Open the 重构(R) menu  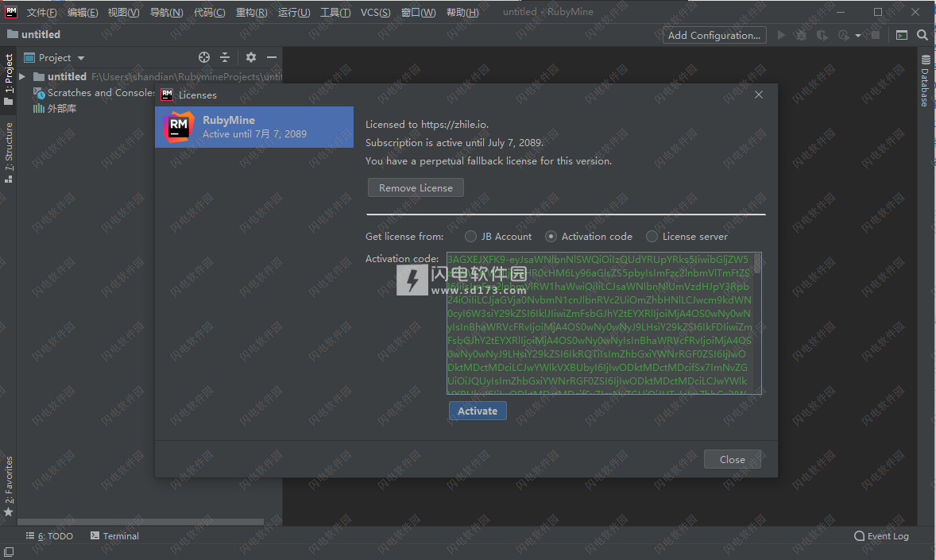[x=251, y=13]
